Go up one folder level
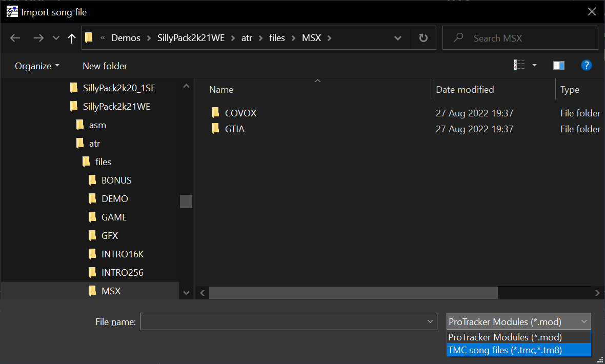This screenshot has height=364, width=605. [72, 38]
